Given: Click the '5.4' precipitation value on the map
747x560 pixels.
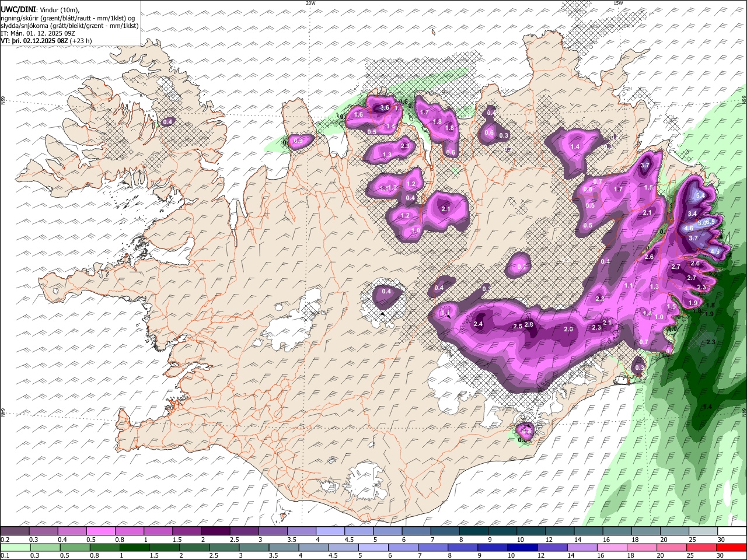Looking at the screenshot, I should coord(701,197).
